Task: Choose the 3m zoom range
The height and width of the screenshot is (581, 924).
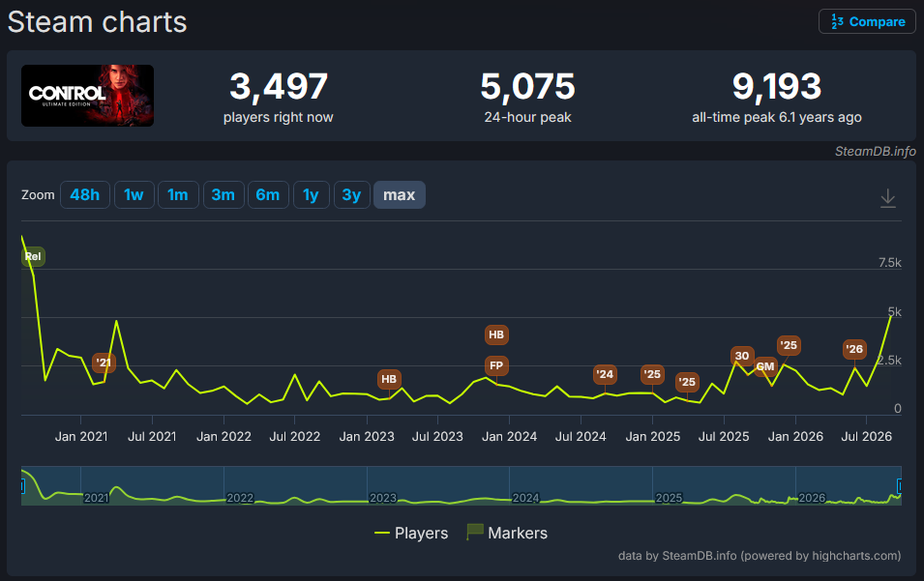Action: pos(224,195)
